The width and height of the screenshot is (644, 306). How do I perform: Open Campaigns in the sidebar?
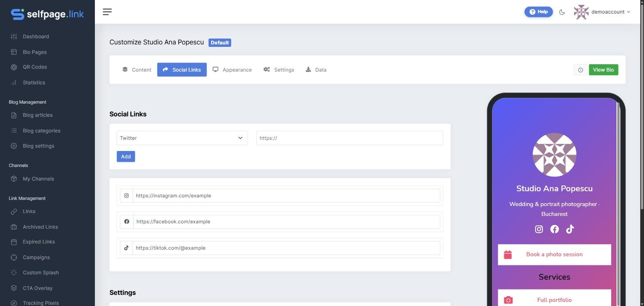(36, 257)
